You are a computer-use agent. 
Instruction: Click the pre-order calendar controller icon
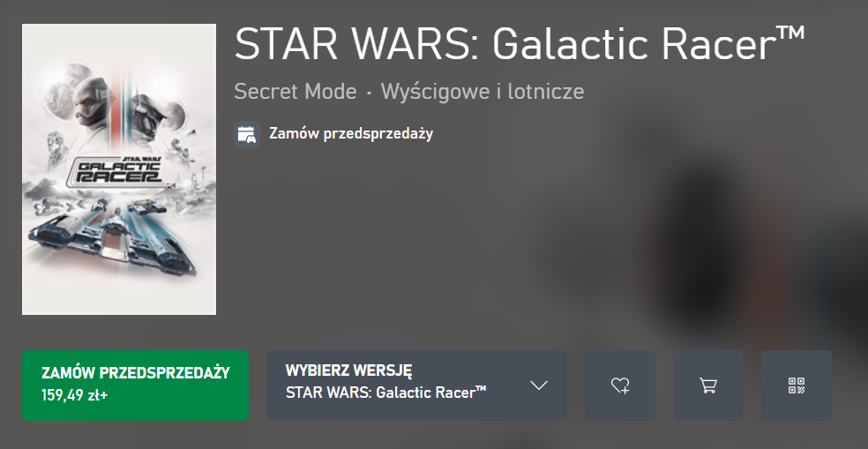(246, 134)
